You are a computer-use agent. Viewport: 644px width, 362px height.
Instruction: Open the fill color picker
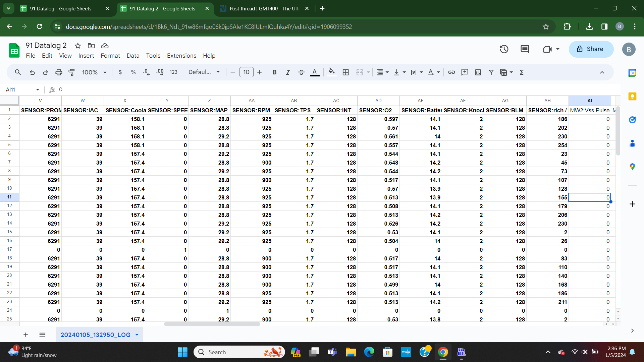tap(331, 72)
